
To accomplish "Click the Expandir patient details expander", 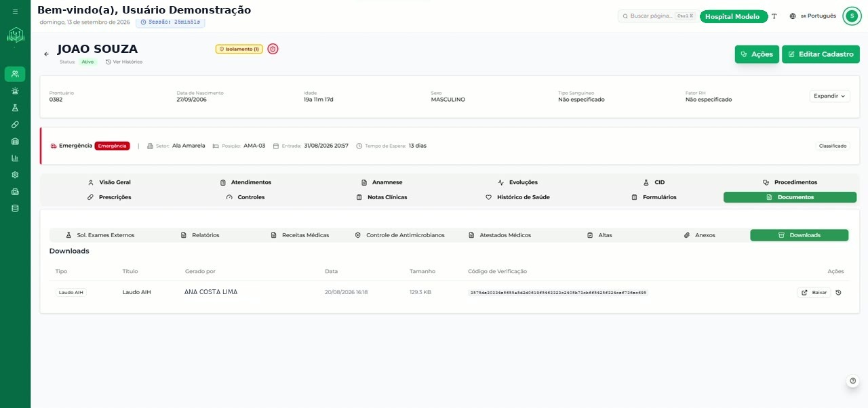I will pyautogui.click(x=829, y=96).
